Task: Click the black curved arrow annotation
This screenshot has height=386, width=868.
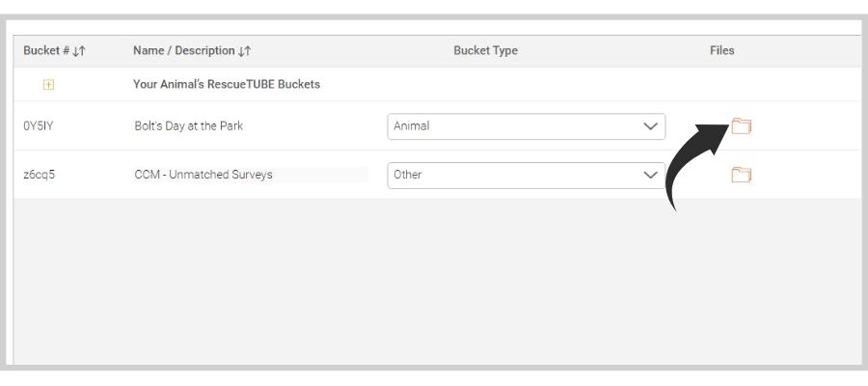Action: pyautogui.click(x=694, y=163)
